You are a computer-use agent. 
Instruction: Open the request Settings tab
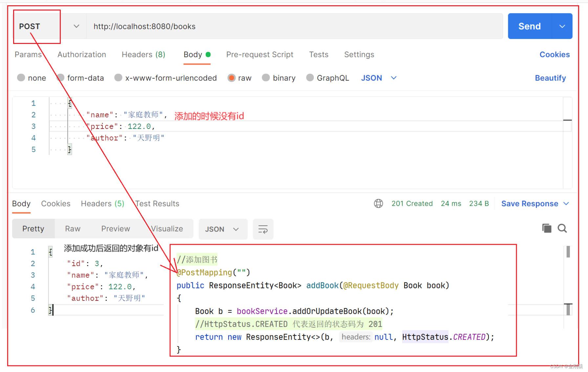click(x=359, y=54)
